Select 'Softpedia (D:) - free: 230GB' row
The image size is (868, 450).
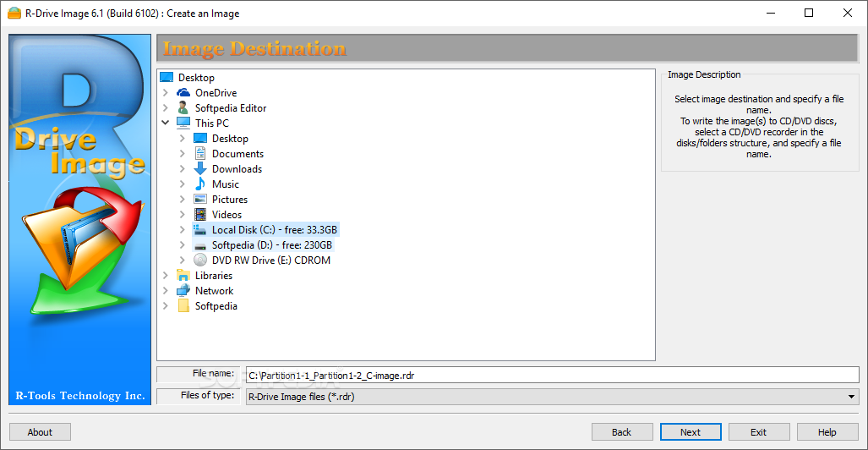(263, 245)
